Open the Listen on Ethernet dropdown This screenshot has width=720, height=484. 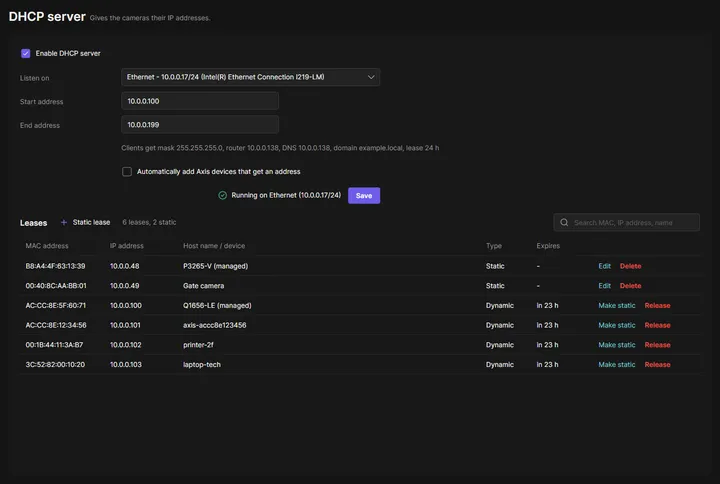(250, 77)
